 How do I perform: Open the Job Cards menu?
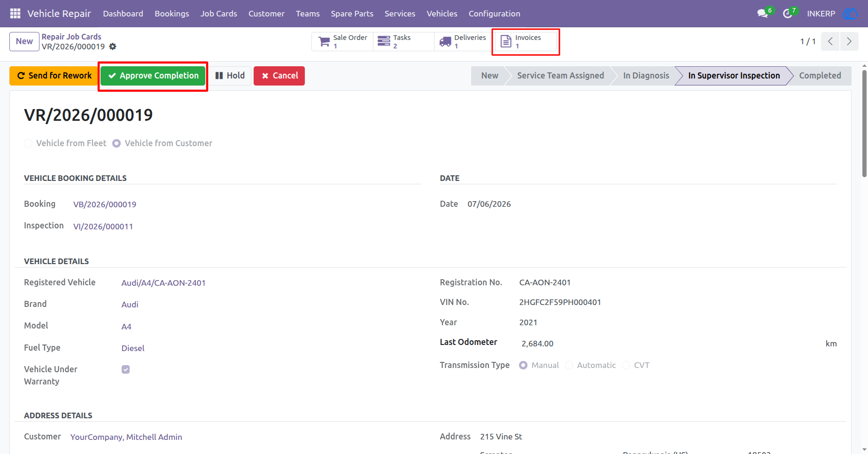219,14
